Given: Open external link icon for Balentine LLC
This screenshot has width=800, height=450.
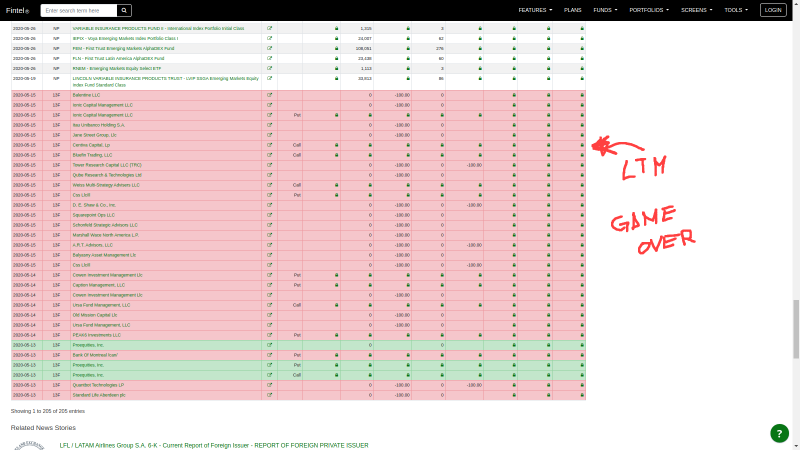Looking at the screenshot, I should tap(269, 95).
